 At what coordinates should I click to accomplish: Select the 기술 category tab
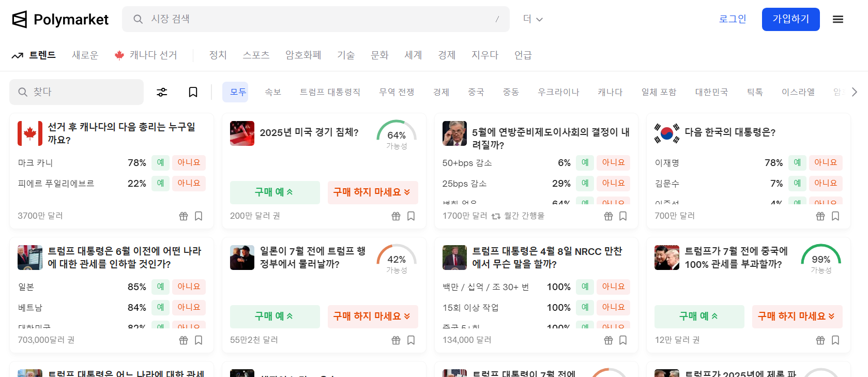[346, 55]
